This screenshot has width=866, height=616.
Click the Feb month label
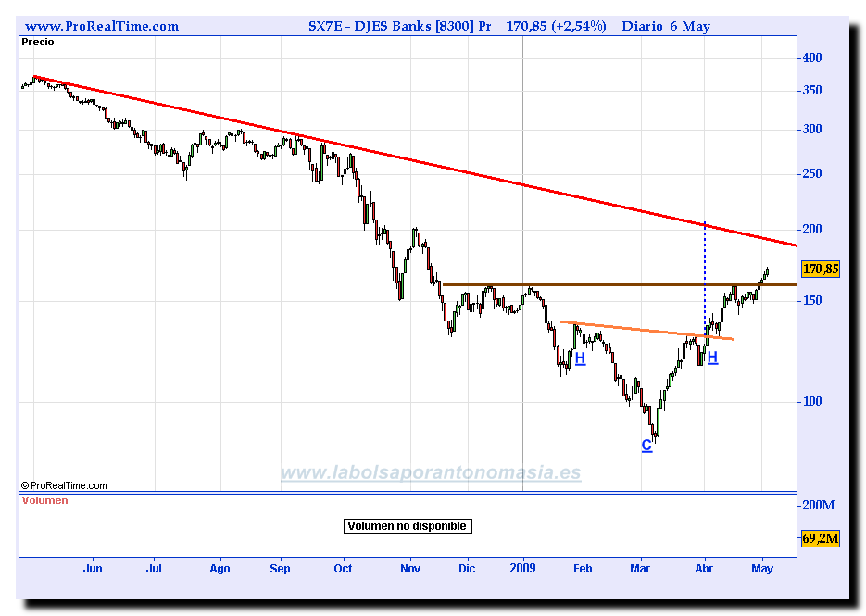click(x=583, y=569)
